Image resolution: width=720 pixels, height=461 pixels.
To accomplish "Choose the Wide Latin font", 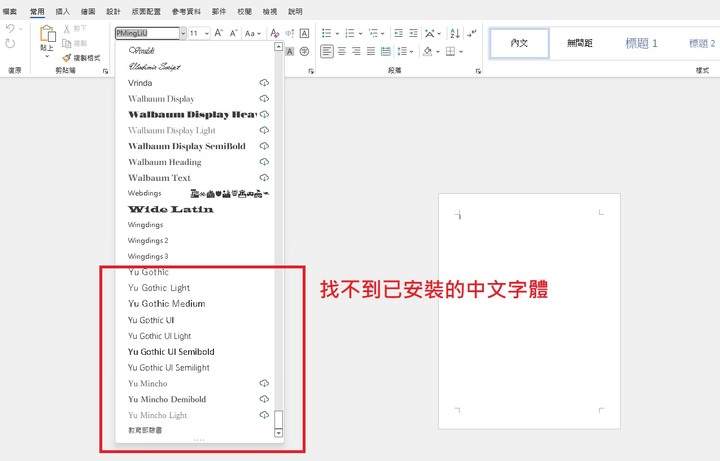I will [x=195, y=209].
